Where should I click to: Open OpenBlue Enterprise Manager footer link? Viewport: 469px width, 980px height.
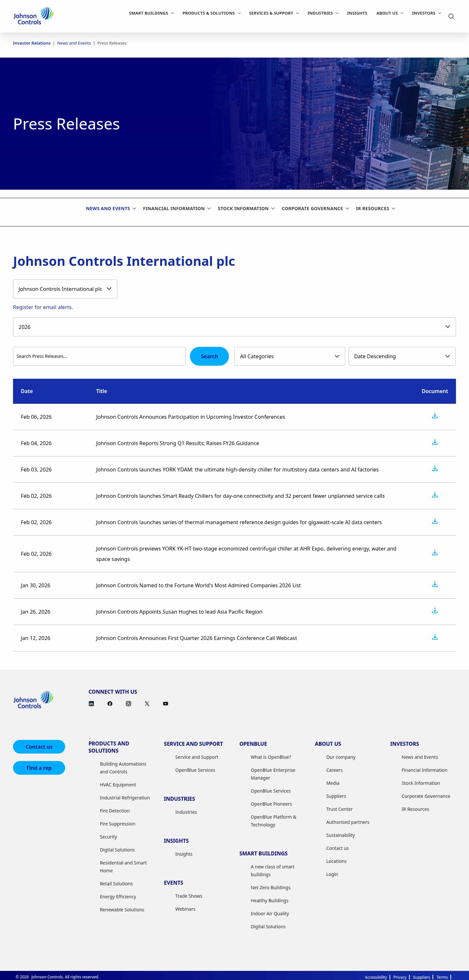pyautogui.click(x=273, y=774)
